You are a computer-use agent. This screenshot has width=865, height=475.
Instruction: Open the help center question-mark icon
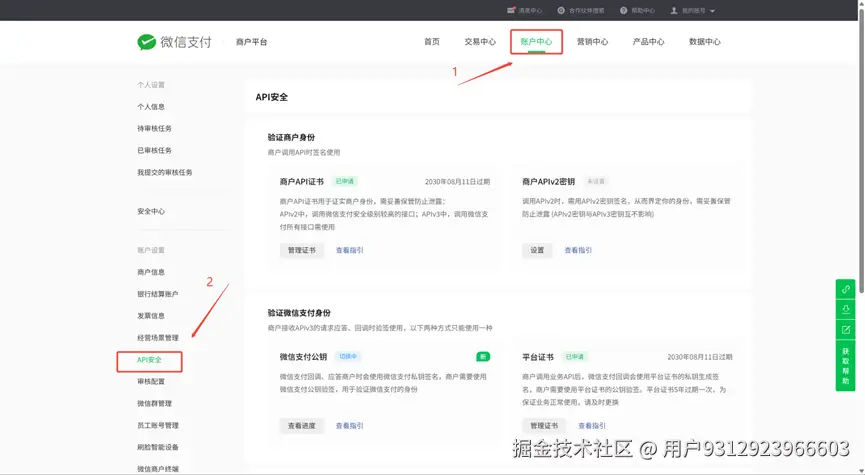(623, 10)
